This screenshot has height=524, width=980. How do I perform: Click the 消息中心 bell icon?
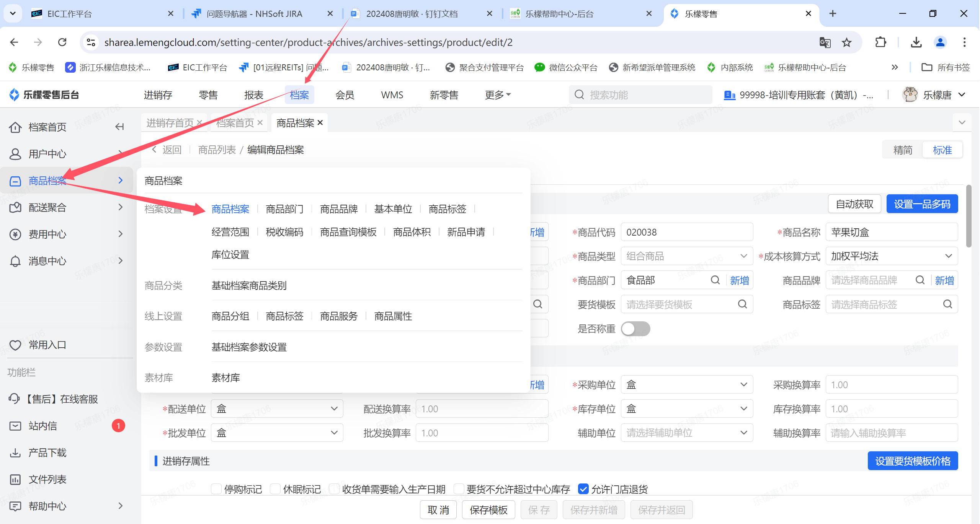pyautogui.click(x=15, y=261)
